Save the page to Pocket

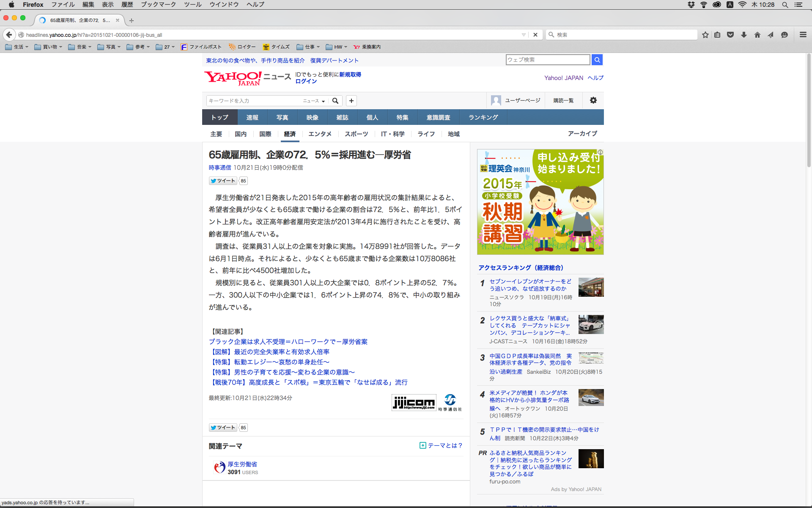coord(730,35)
